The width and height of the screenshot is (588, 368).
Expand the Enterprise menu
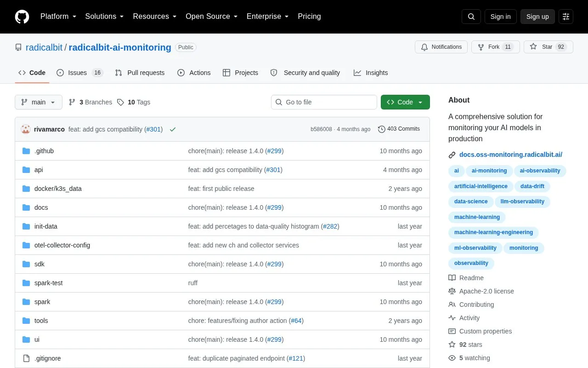(268, 17)
